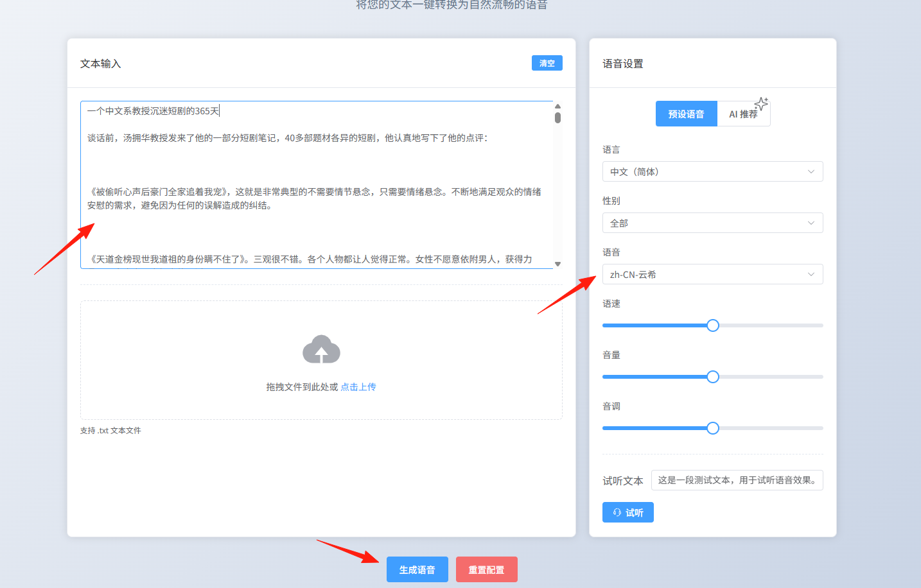Click the text line 一个中文系教授沉迷短剧的365天

click(x=153, y=111)
